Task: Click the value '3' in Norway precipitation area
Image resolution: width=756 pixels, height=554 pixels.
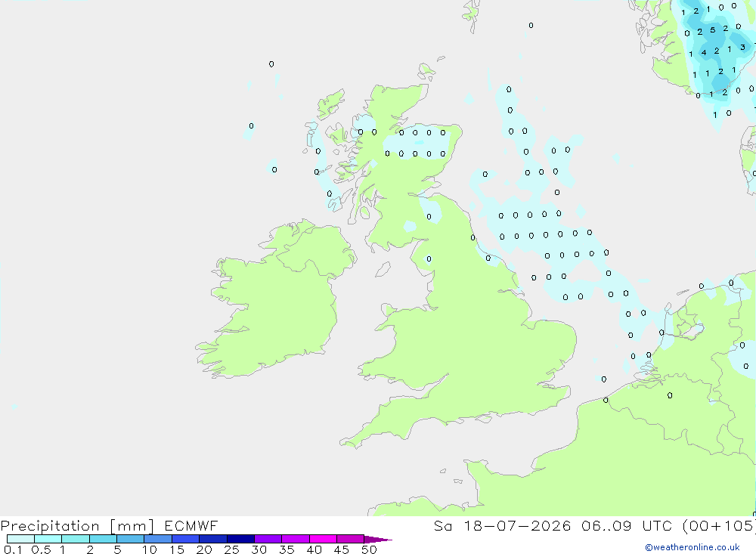Action: pos(742,47)
